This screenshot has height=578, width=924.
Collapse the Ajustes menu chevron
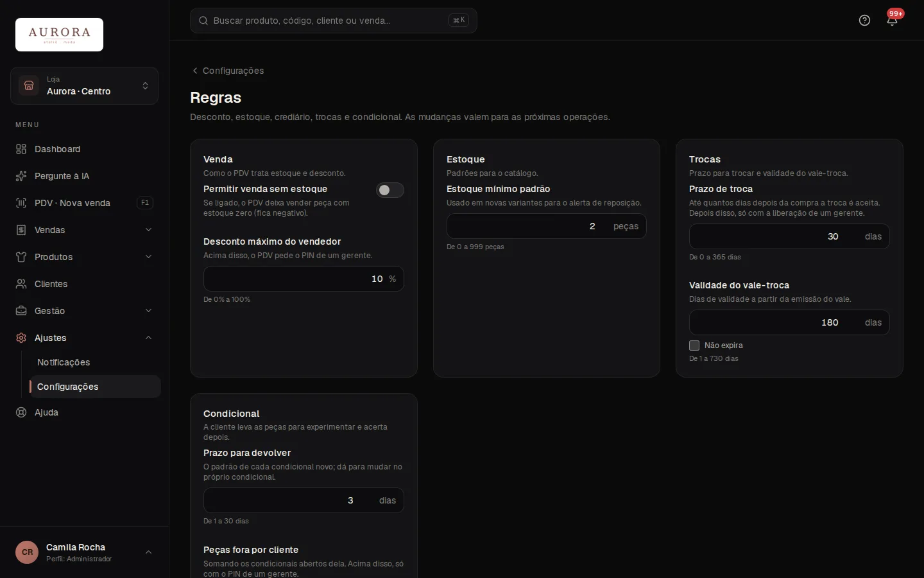pyautogui.click(x=148, y=338)
